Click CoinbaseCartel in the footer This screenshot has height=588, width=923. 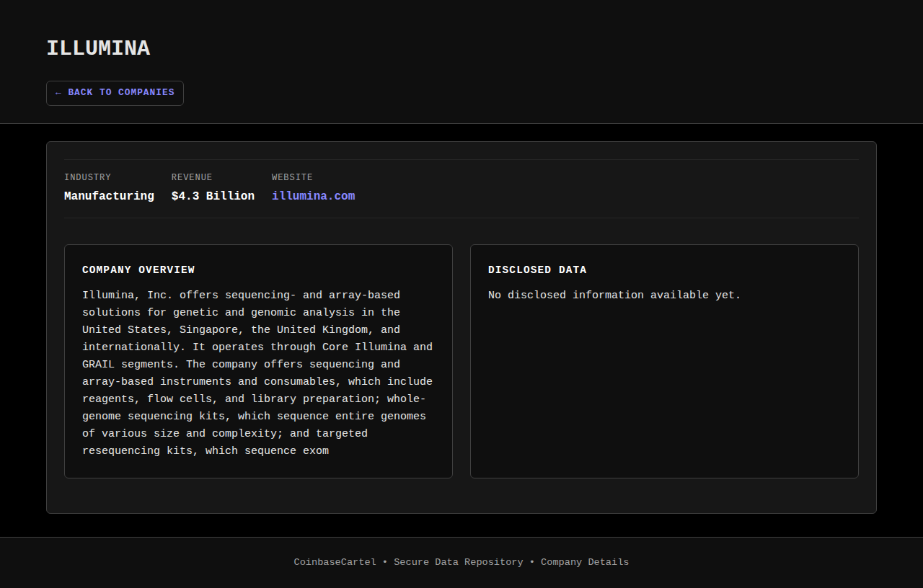click(335, 562)
